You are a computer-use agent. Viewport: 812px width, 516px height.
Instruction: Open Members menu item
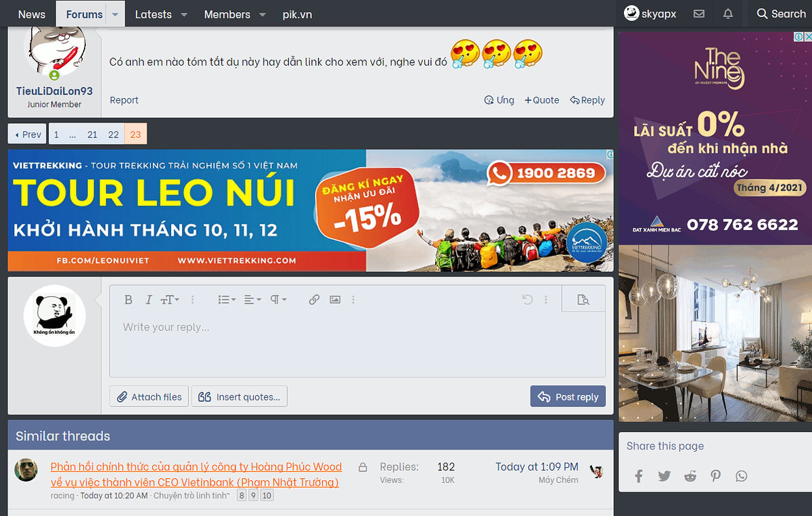(x=227, y=14)
